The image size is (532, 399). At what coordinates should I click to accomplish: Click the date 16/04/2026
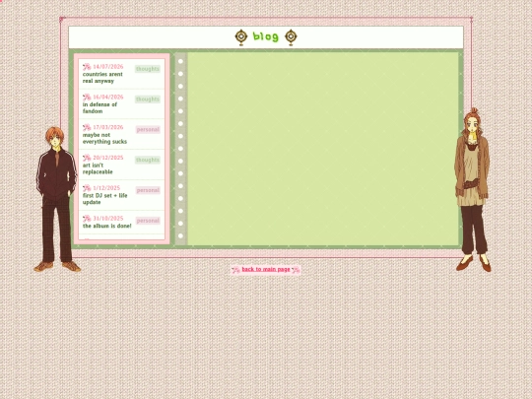point(108,97)
